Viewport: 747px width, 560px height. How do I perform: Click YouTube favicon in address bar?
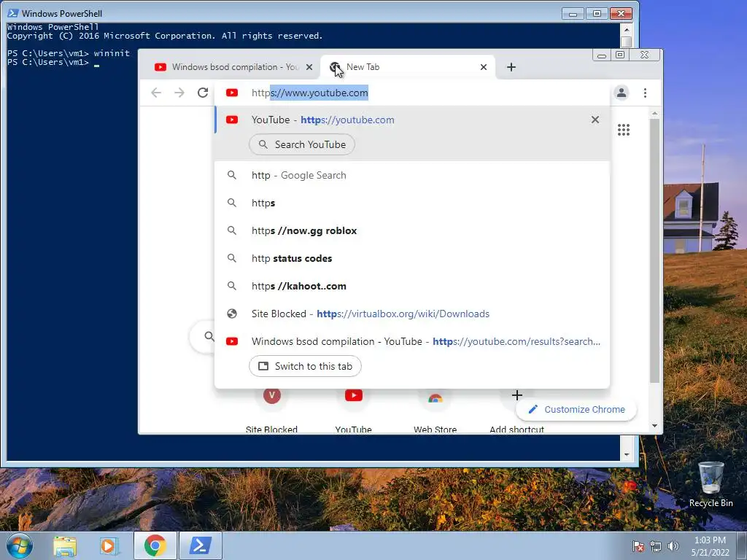click(x=232, y=93)
